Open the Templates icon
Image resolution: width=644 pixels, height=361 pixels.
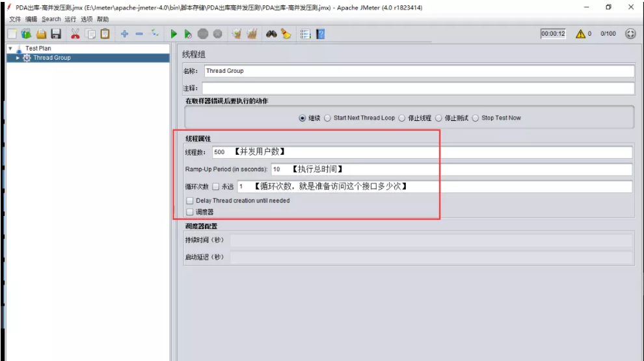[x=26, y=34]
